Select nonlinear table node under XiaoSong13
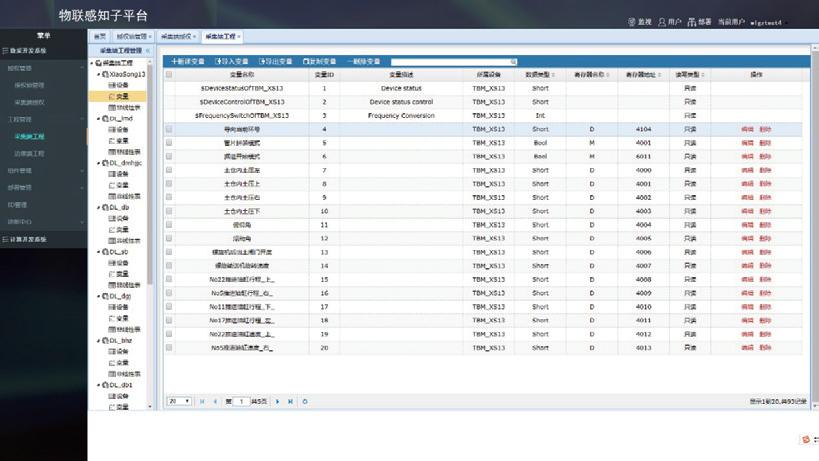This screenshot has width=819, height=461. pos(124,108)
